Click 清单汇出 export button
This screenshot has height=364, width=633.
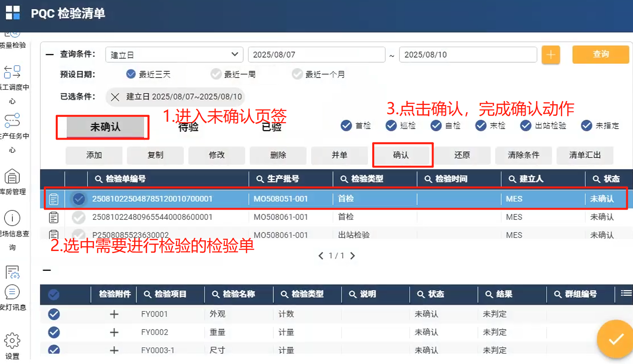[x=585, y=155]
